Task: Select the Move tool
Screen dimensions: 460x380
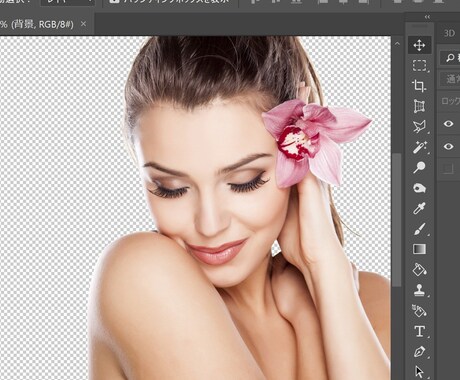Action: pyautogui.click(x=419, y=45)
